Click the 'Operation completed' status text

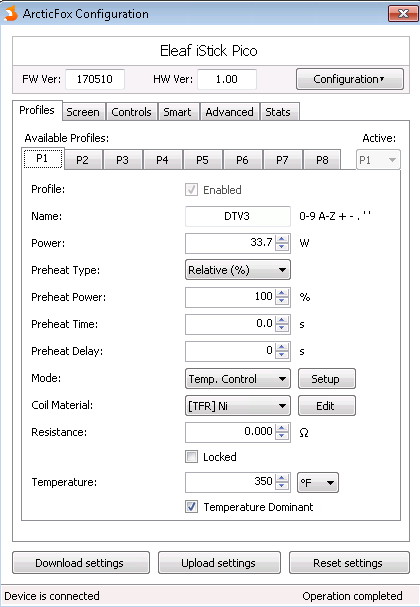352,596
